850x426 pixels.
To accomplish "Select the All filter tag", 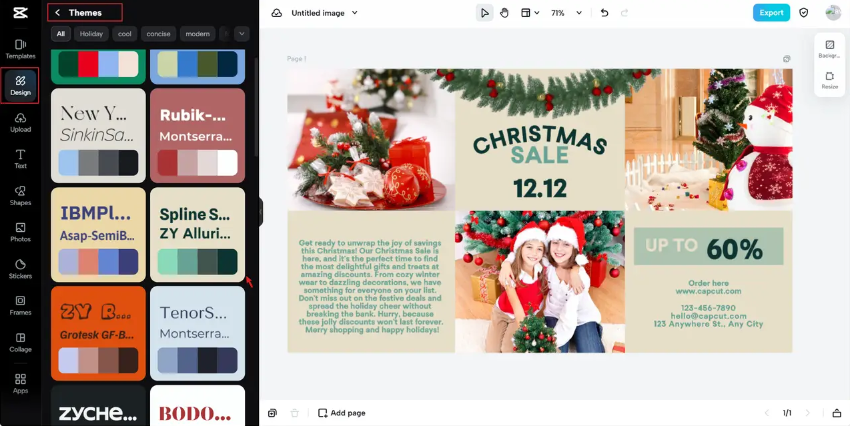I will tap(61, 34).
